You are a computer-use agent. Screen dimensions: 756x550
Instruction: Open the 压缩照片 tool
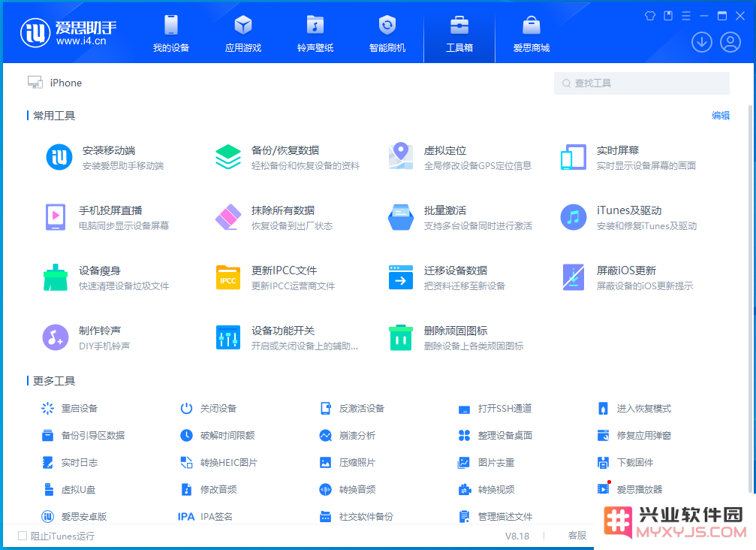pyautogui.click(x=347, y=463)
